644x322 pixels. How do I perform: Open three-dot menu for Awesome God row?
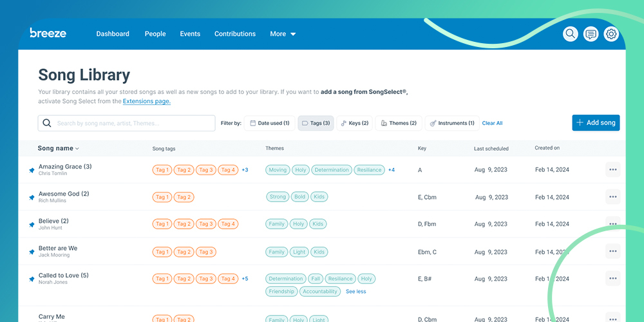pos(613,196)
